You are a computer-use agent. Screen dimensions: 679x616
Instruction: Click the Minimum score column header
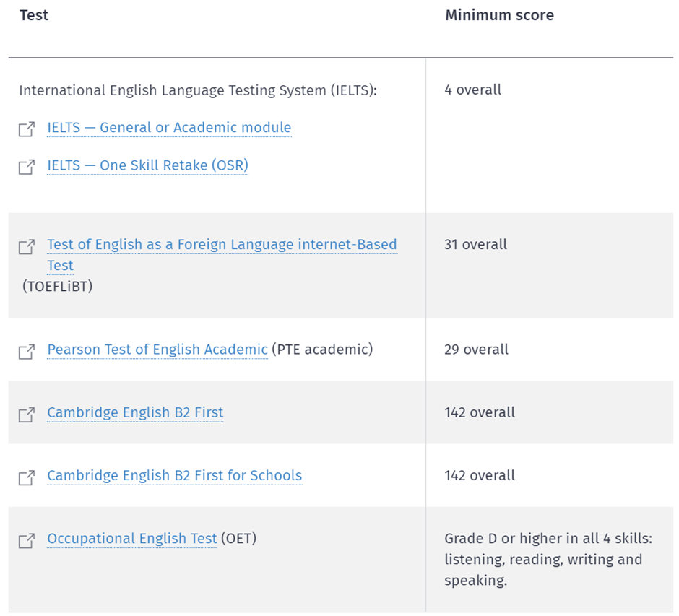[x=499, y=15]
